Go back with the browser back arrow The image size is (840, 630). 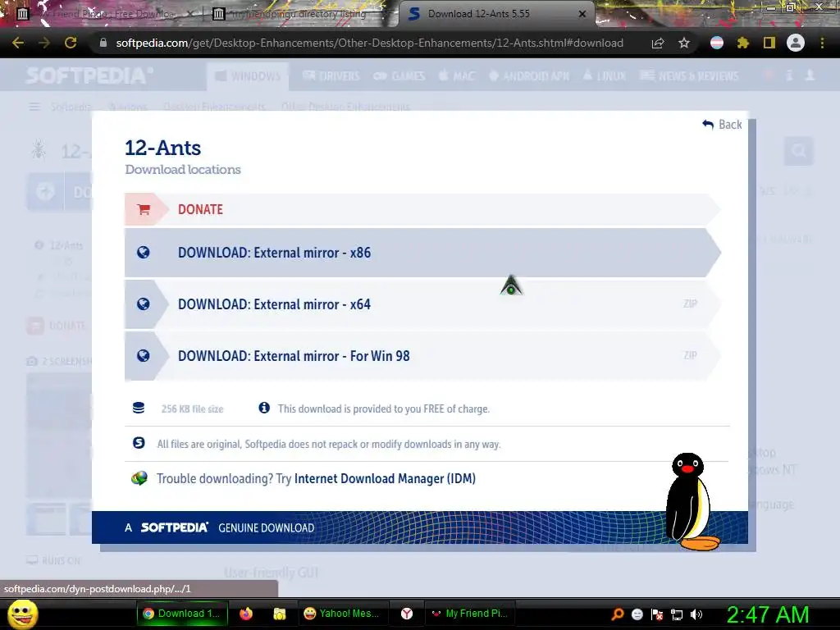coord(18,43)
